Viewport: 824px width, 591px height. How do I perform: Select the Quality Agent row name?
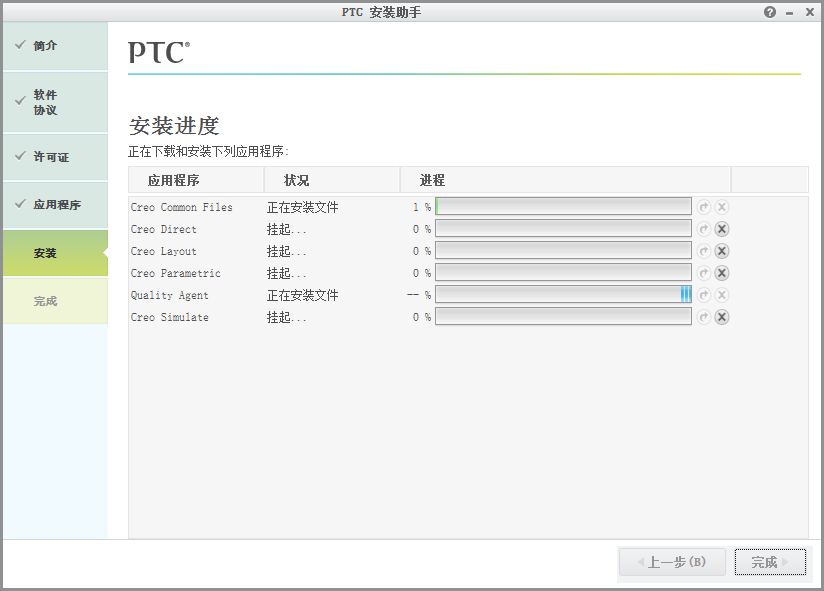pos(170,296)
